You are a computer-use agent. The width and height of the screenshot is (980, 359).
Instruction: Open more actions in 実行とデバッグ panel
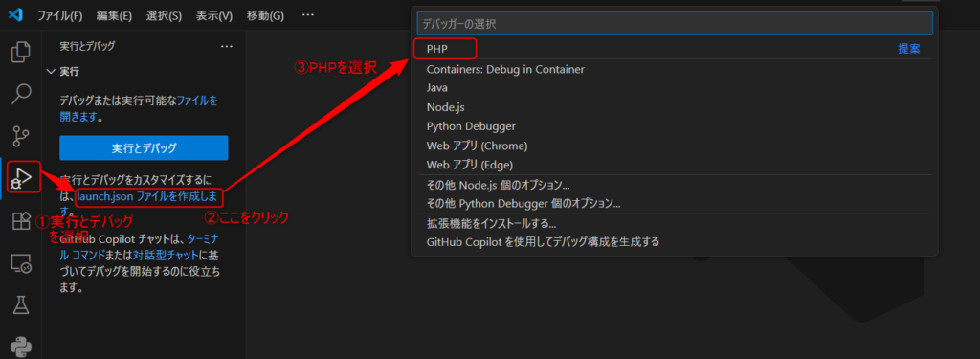pos(226,46)
